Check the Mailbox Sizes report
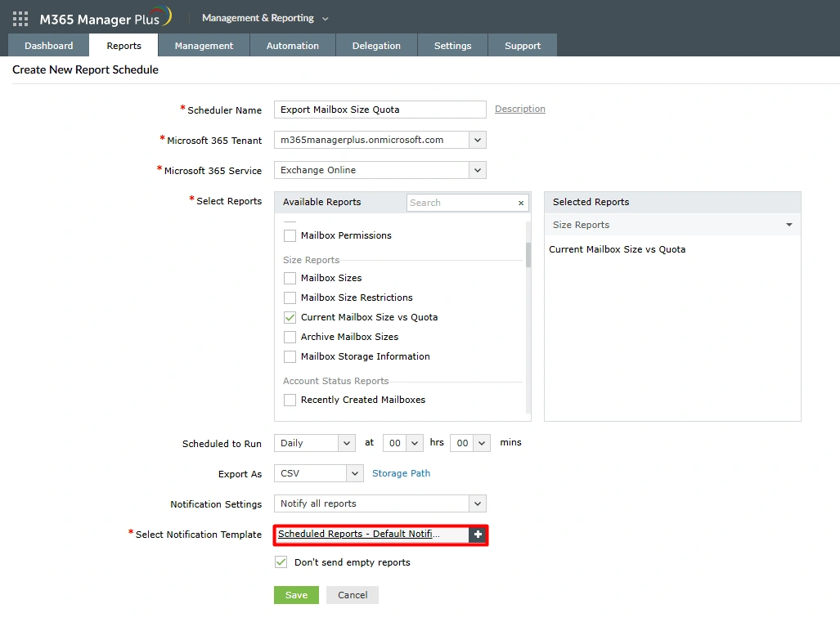This screenshot has height=622, width=840. coord(290,278)
